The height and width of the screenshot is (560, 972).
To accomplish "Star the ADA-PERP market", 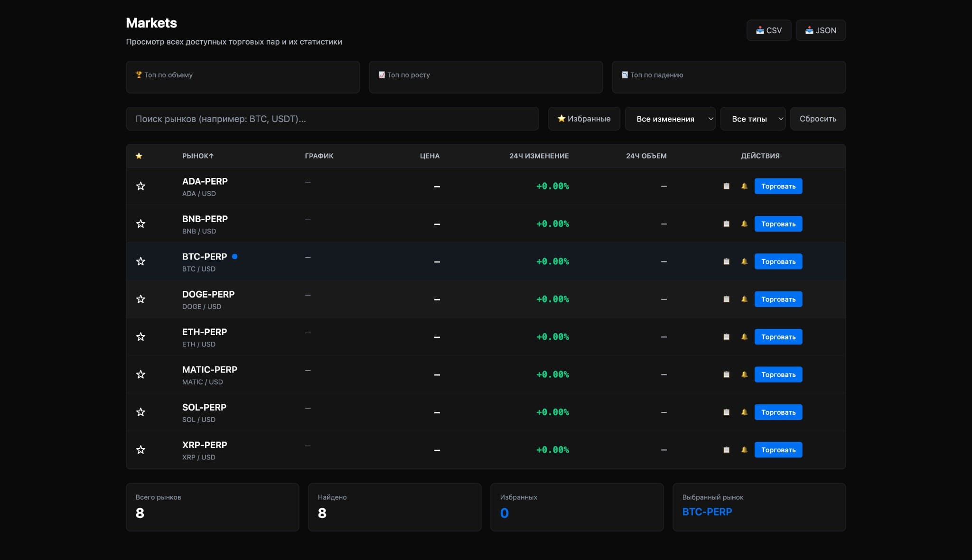I will 141,186.
